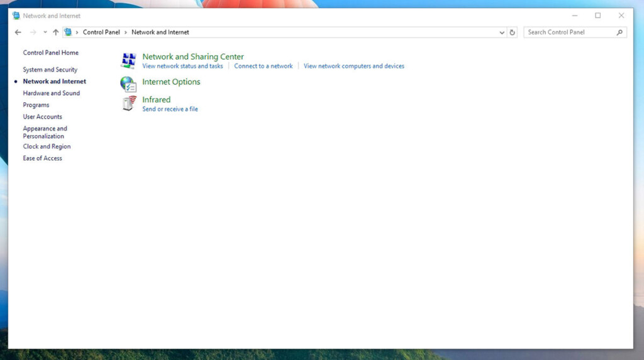This screenshot has height=360, width=644.
Task: Open View network status and tasks
Action: [183, 66]
